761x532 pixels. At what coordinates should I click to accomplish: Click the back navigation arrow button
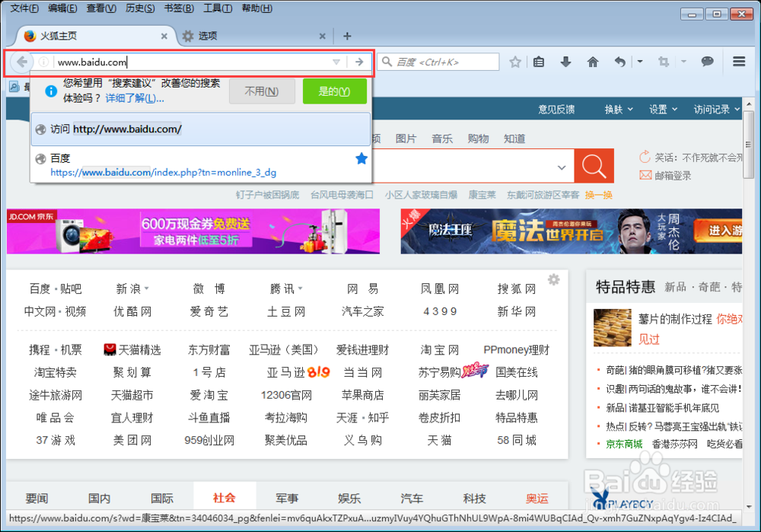[x=22, y=62]
